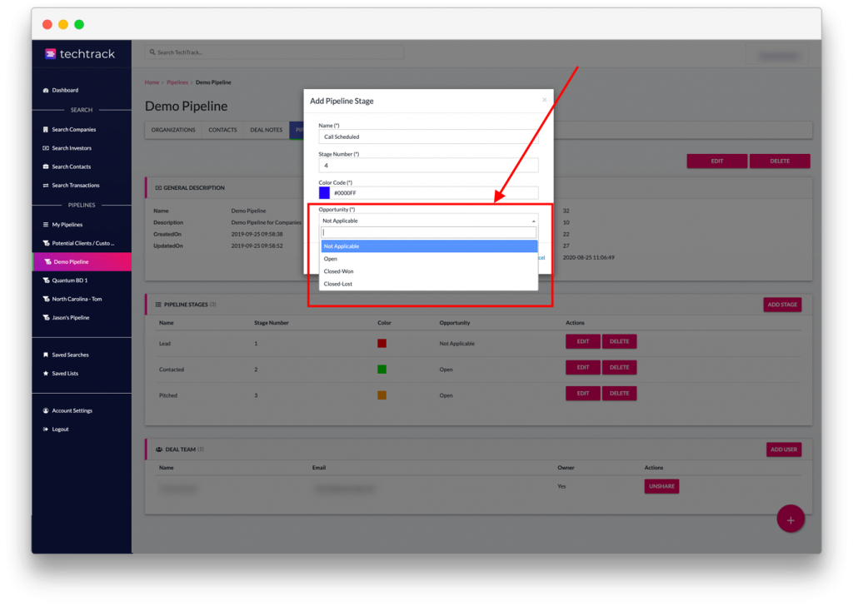Click the Logout icon in sidebar

45,430
